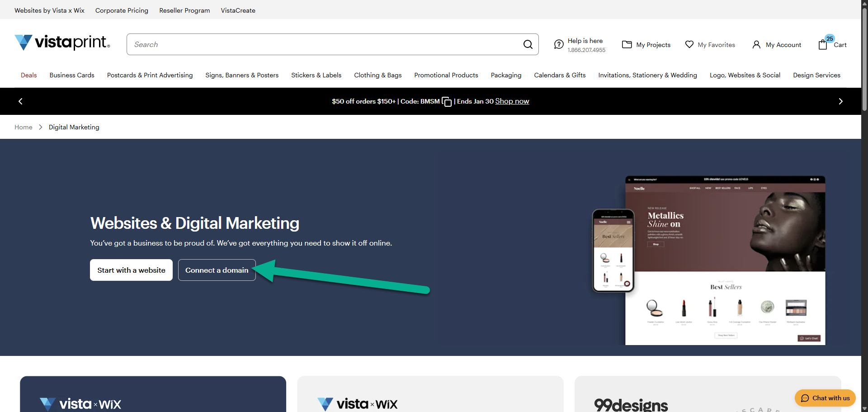868x412 pixels.
Task: Click the help question mark icon
Action: pos(559,44)
